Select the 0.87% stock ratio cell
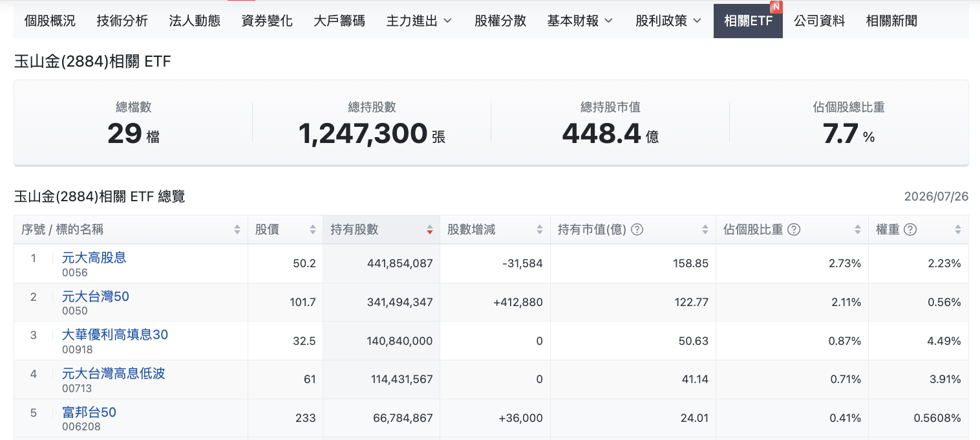 coord(792,341)
